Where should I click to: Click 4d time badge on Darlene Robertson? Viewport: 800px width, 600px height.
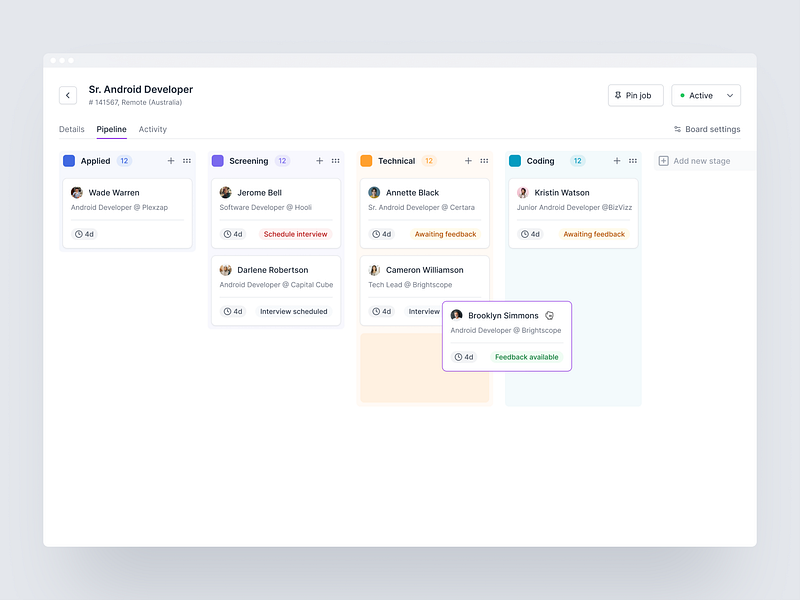click(x=233, y=311)
